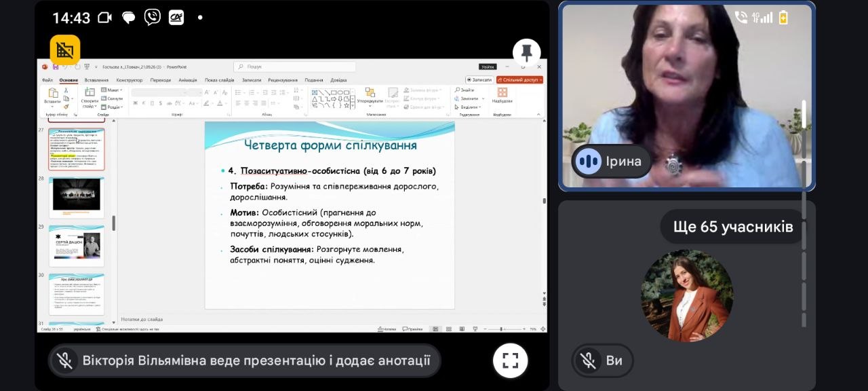Select slide 29 thumbnail
Image resolution: width=868 pixels, height=391 pixels.
pos(77,245)
